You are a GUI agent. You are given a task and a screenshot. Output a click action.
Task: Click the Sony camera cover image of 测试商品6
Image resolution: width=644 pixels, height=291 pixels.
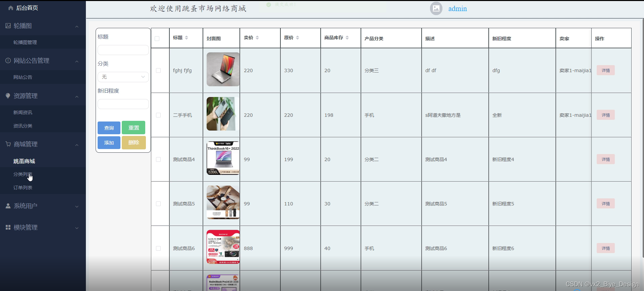(223, 247)
